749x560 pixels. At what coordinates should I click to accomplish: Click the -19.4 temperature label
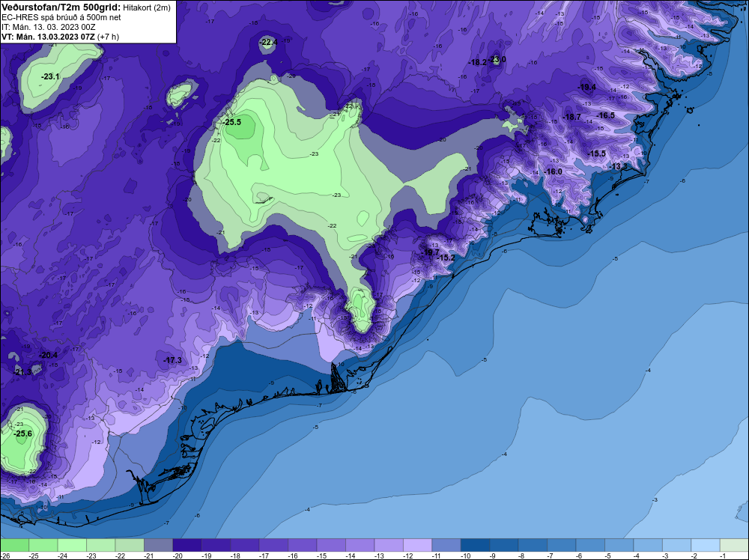click(x=586, y=87)
